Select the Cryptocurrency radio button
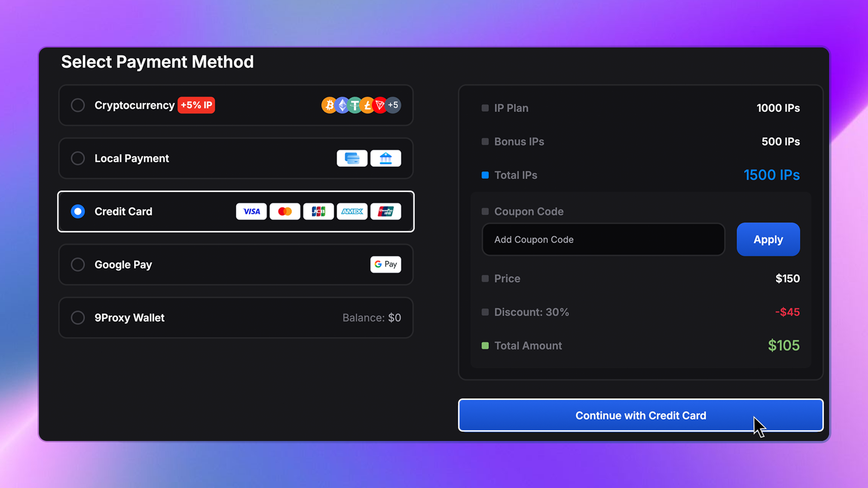The height and width of the screenshot is (488, 868). click(78, 105)
